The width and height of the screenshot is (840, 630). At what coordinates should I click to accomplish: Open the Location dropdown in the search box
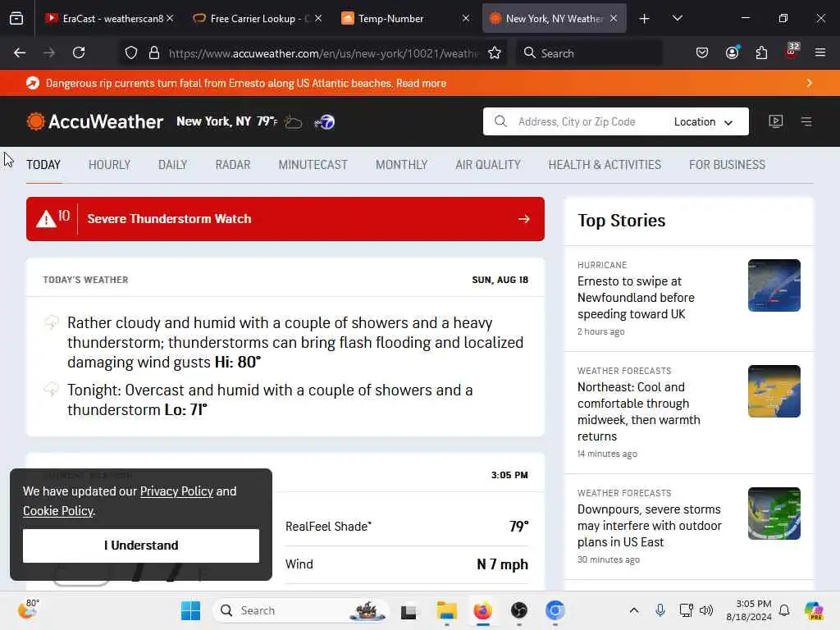[x=703, y=121]
